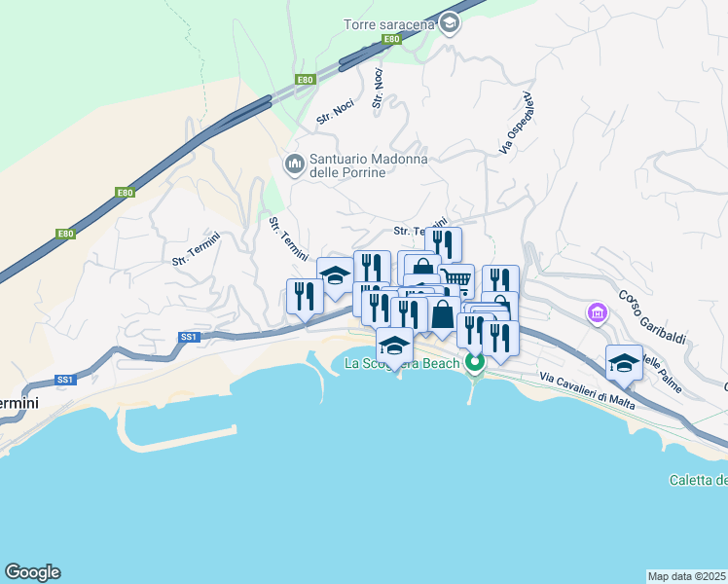
Task: Click the Map data ©2025 attribution
Action: [x=687, y=576]
